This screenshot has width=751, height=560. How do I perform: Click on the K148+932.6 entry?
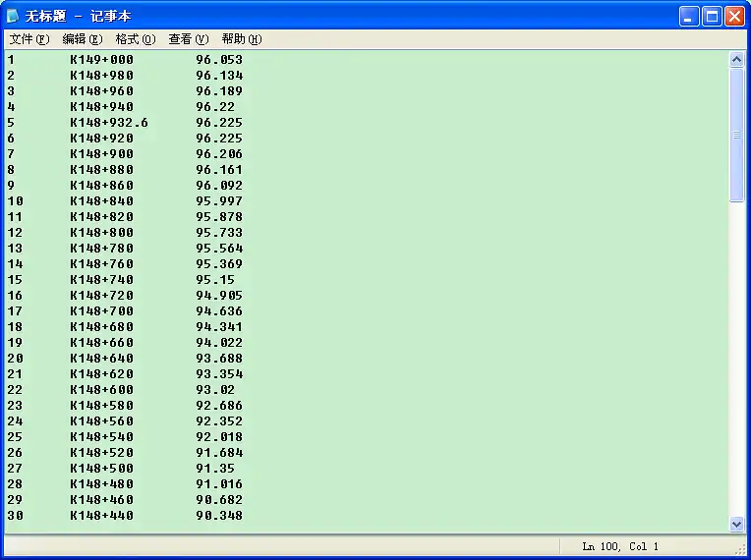click(x=108, y=123)
